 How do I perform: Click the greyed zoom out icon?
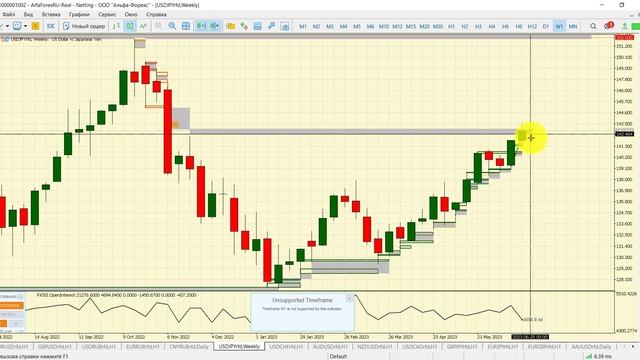click(158, 26)
